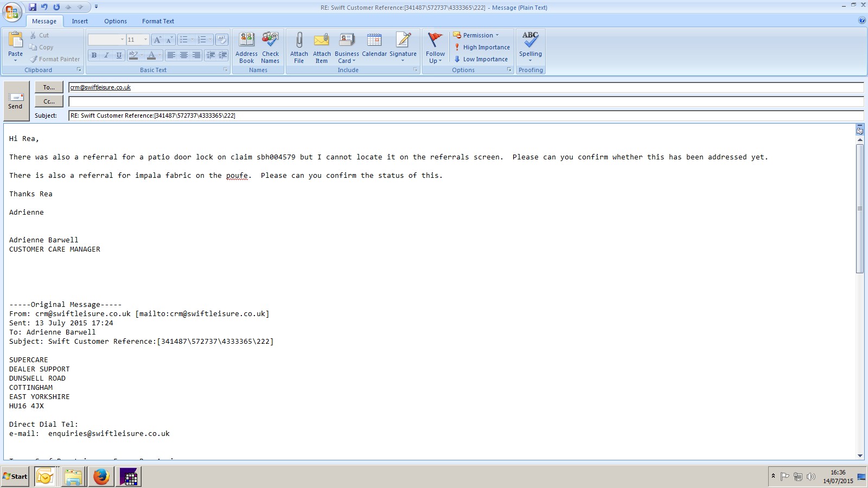Screen dimensions: 868x488
Task: Open the Basic Text dialog launcher
Action: click(226, 70)
